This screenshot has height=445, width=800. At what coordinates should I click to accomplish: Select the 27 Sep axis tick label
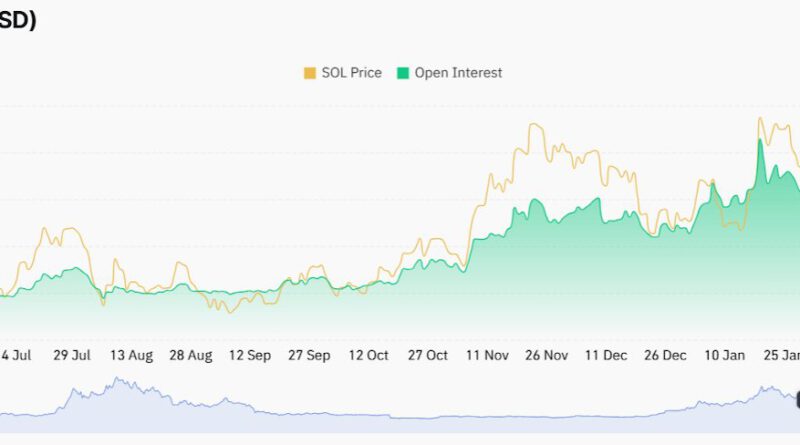pyautogui.click(x=309, y=355)
